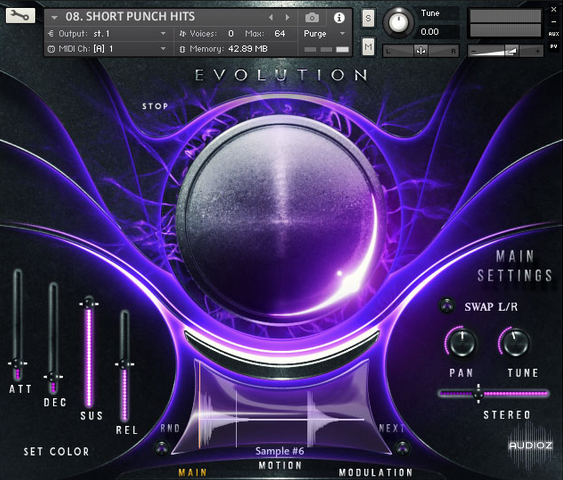The height and width of the screenshot is (480, 563).
Task: Click the TUNE knob in main settings
Action: coord(516,343)
